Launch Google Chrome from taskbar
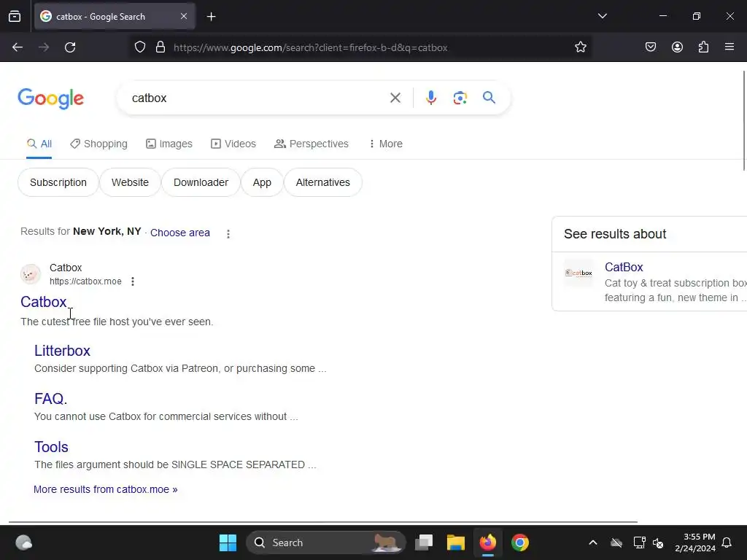Image resolution: width=747 pixels, height=560 pixels. pyautogui.click(x=519, y=542)
